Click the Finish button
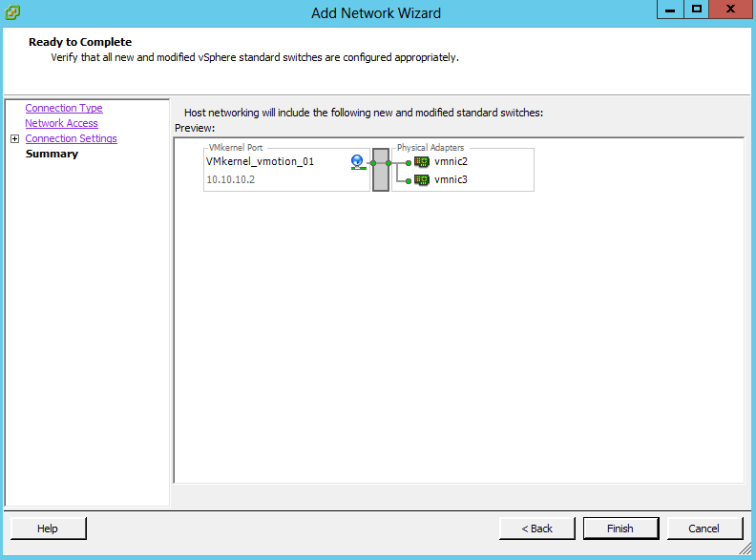 pyautogui.click(x=620, y=529)
